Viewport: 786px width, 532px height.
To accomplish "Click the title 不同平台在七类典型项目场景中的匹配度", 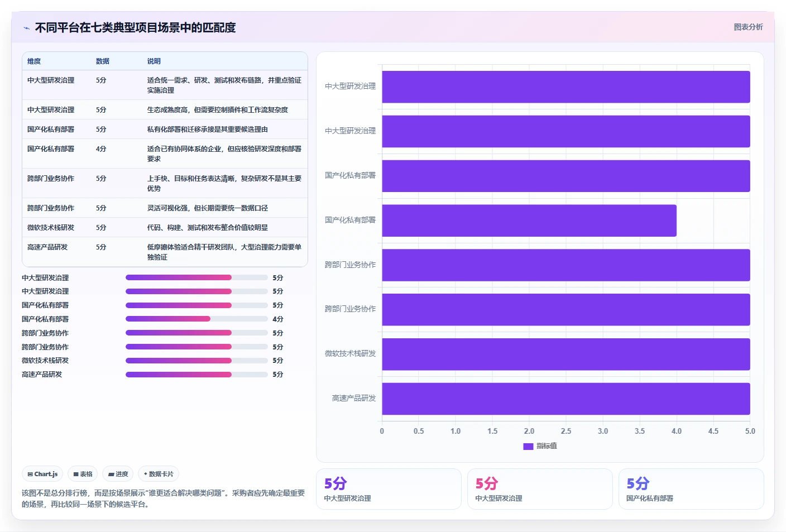I will [136, 27].
